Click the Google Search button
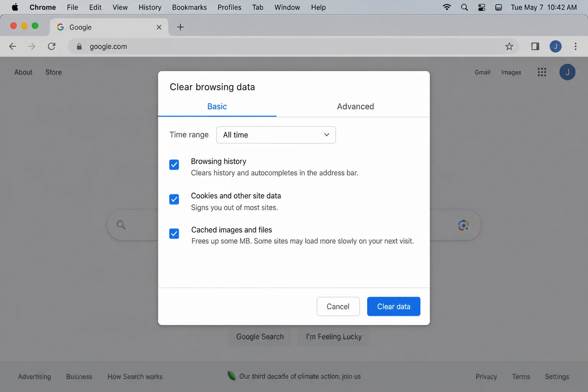 260,336
